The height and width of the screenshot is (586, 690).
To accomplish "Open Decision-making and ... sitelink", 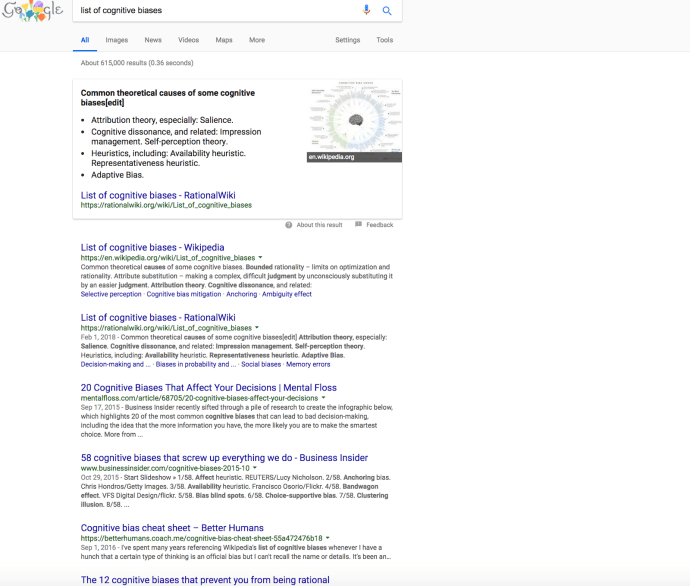I will [116, 364].
